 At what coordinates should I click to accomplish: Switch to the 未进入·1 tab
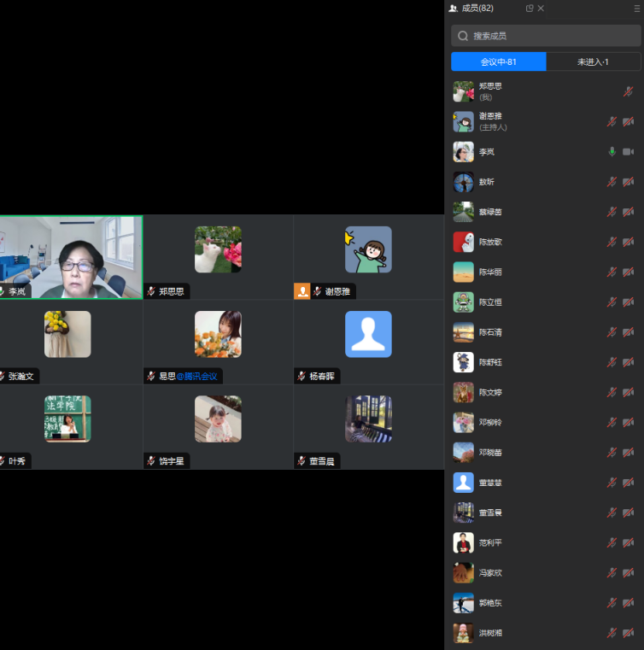click(x=593, y=62)
